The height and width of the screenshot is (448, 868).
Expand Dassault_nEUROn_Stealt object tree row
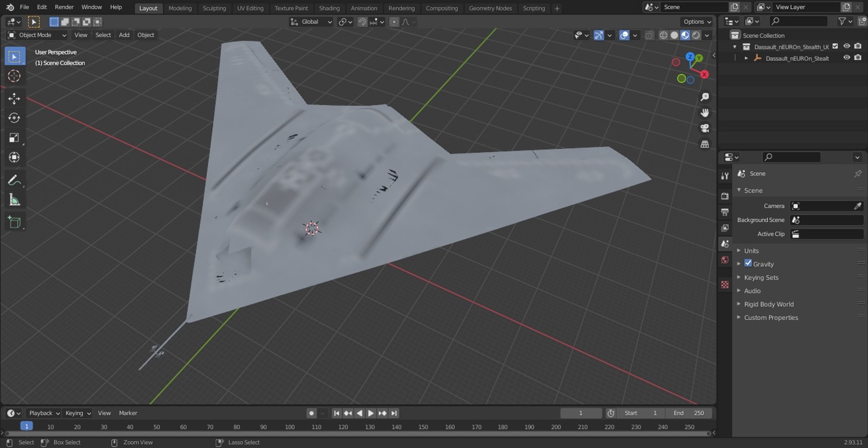(x=746, y=58)
